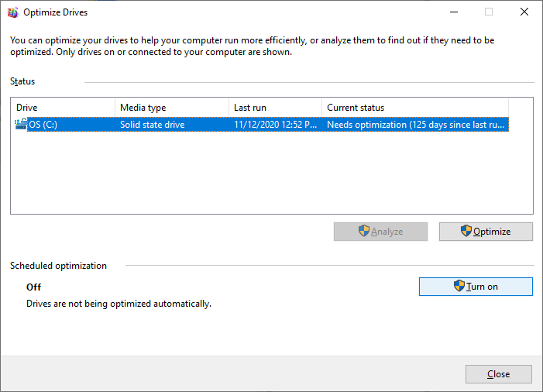Click the shield icon on Optimize button
The image size is (543, 392).
[x=466, y=231]
